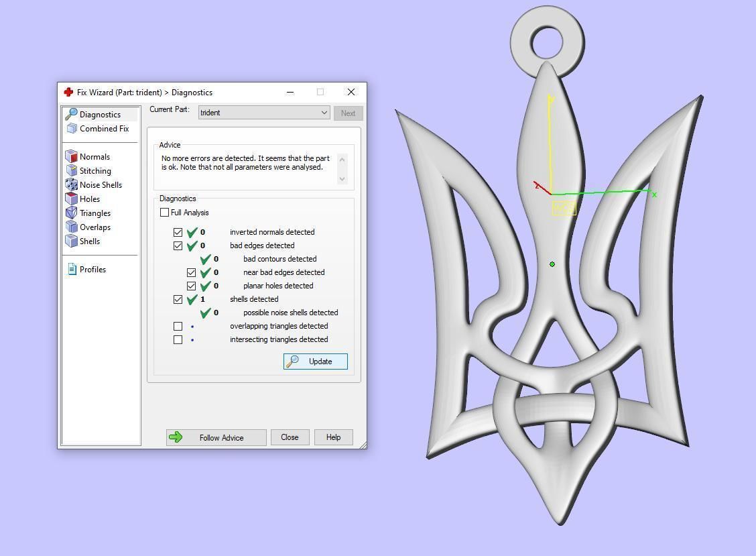Image resolution: width=756 pixels, height=556 pixels.
Task: Click the Profiles document icon
Action: [72, 269]
